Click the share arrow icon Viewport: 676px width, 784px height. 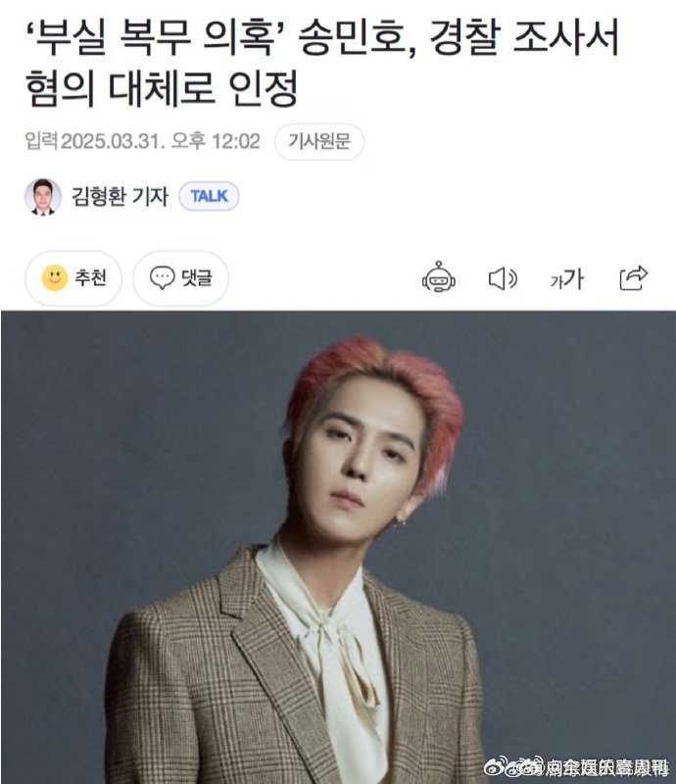coord(634,278)
